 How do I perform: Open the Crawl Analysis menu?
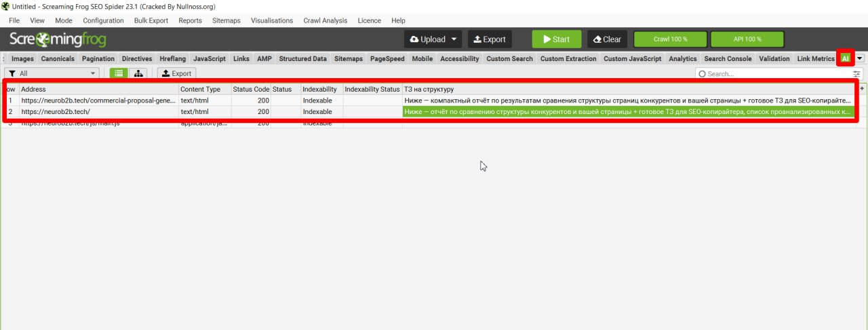pos(325,20)
